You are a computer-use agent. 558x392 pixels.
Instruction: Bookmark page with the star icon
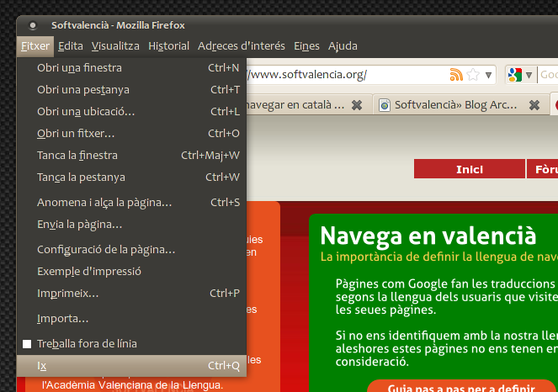click(x=473, y=75)
